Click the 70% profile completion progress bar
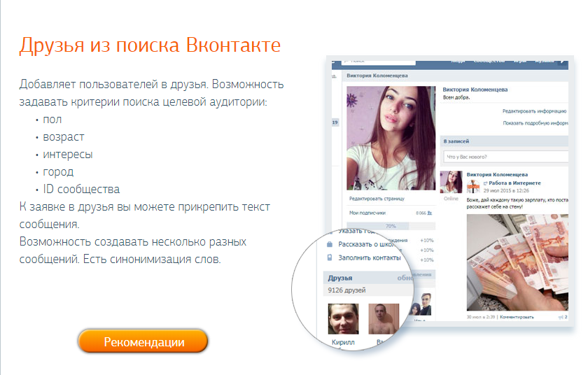Viewport: 588px width, 375px height. click(x=391, y=226)
